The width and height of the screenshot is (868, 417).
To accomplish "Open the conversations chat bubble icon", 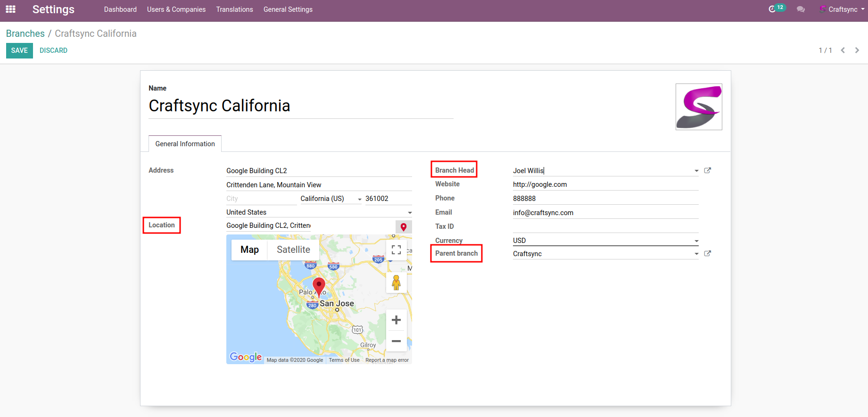I will [801, 9].
